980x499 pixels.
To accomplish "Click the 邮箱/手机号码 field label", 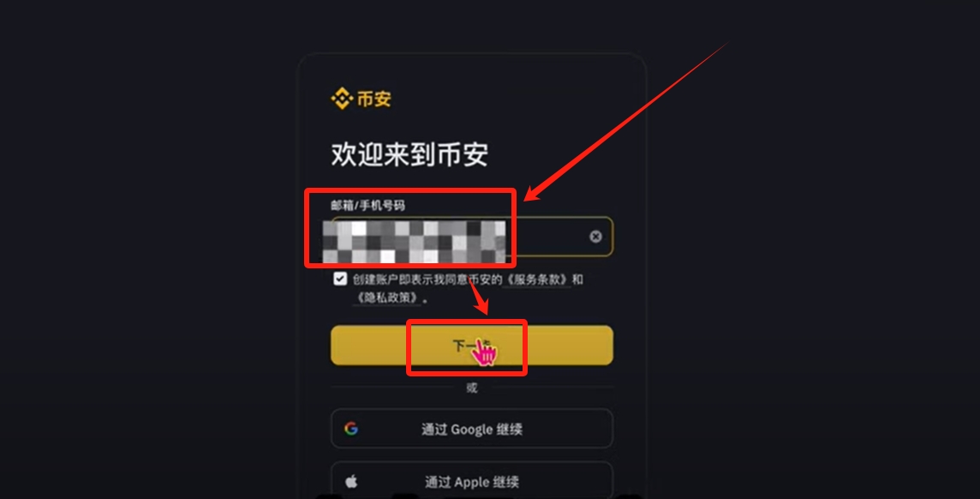I will coord(368,205).
